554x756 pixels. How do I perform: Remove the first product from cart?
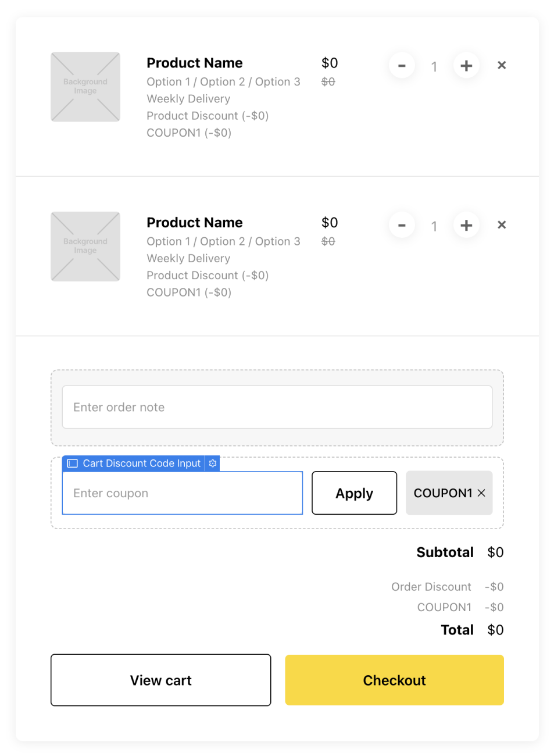click(x=502, y=65)
